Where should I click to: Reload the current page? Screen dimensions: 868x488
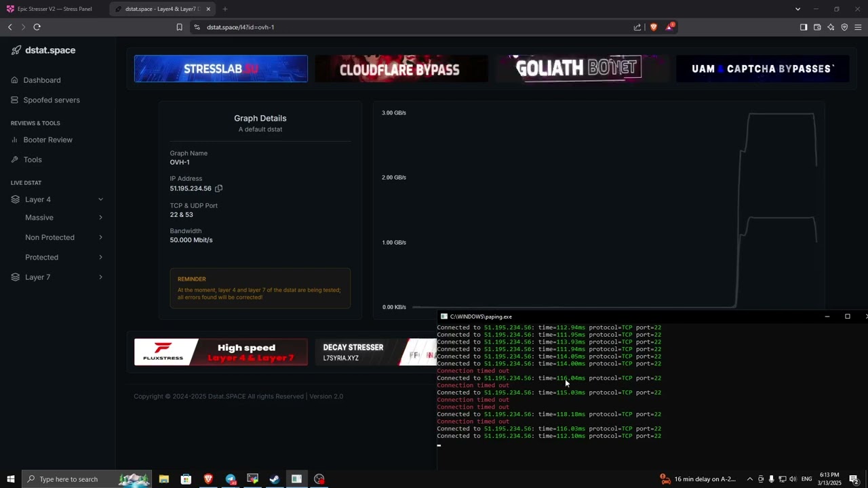[37, 27]
